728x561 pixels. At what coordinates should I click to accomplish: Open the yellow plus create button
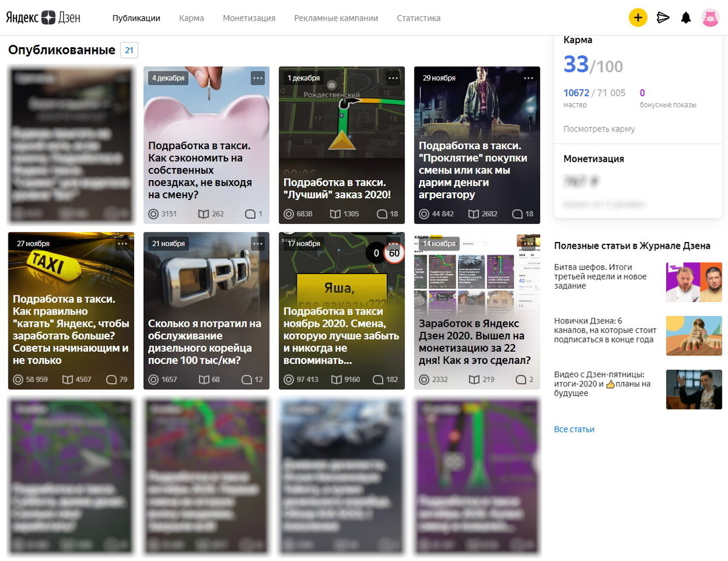(x=638, y=18)
